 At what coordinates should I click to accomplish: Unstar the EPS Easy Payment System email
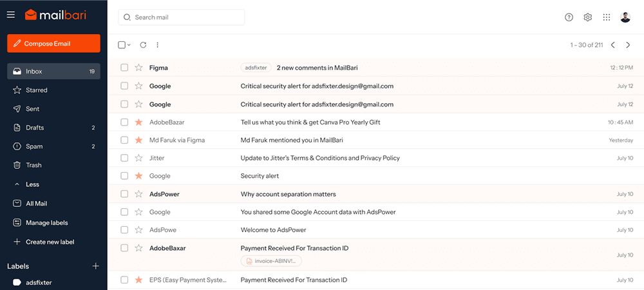click(139, 280)
